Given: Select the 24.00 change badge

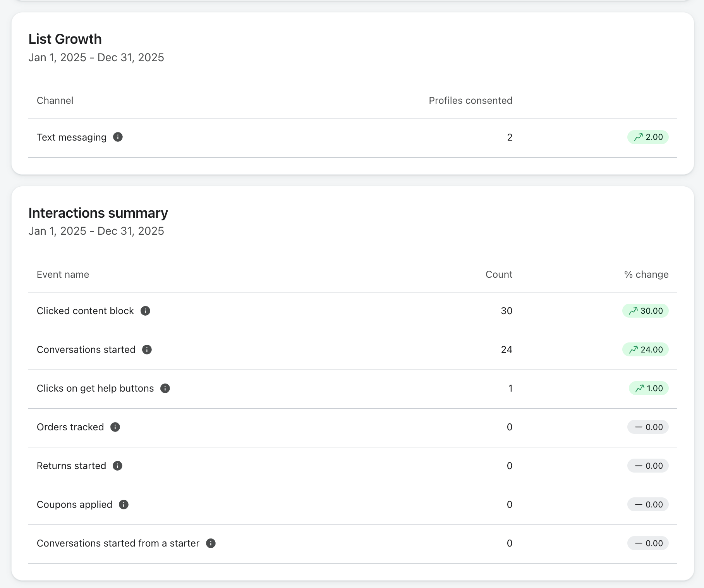Looking at the screenshot, I should click(x=646, y=350).
